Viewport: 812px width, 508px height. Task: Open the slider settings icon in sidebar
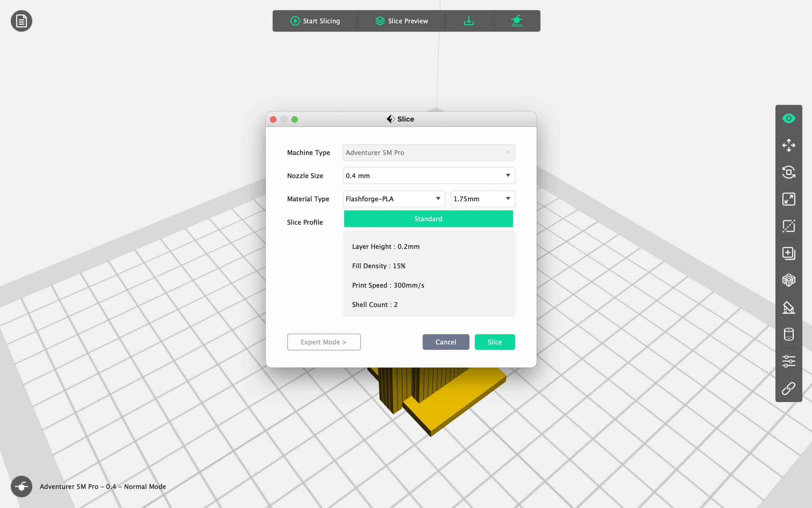pyautogui.click(x=788, y=361)
